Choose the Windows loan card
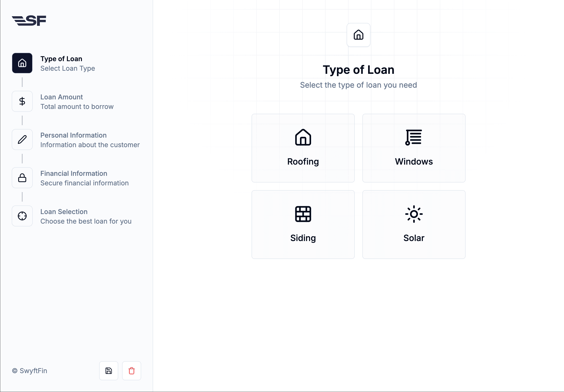Image resolution: width=564 pixels, height=392 pixels. pyautogui.click(x=414, y=148)
